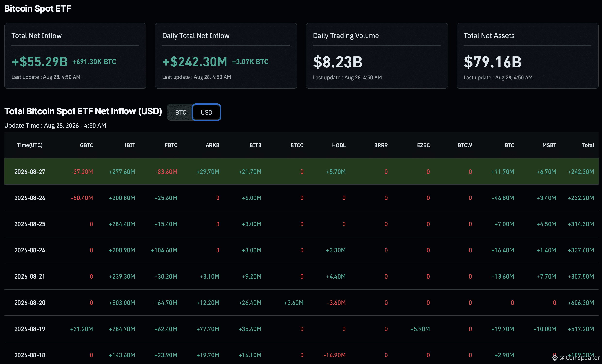The width and height of the screenshot is (602, 364).
Task: Open the Daily Total Net Inflow card
Action: [x=226, y=56]
